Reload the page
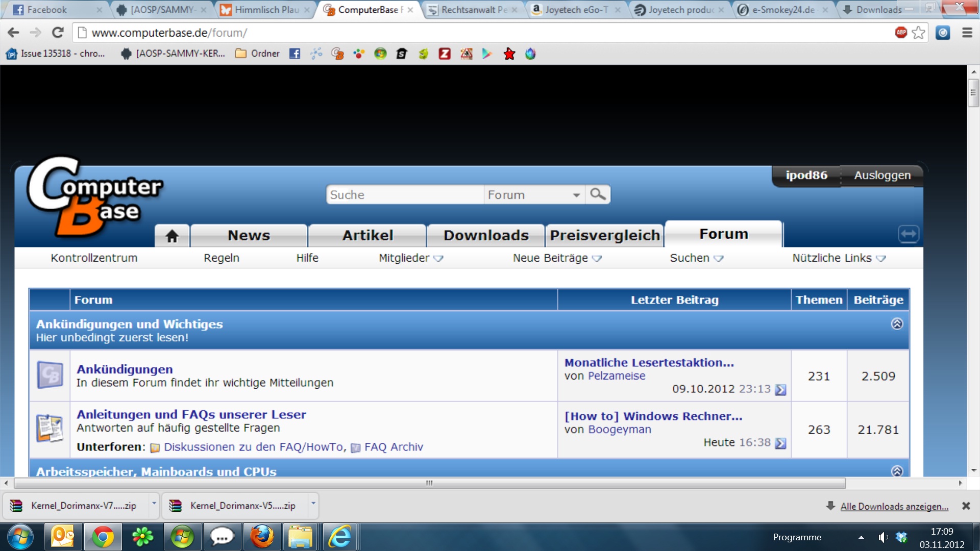Screen dimensions: 980x551 (x=58, y=33)
